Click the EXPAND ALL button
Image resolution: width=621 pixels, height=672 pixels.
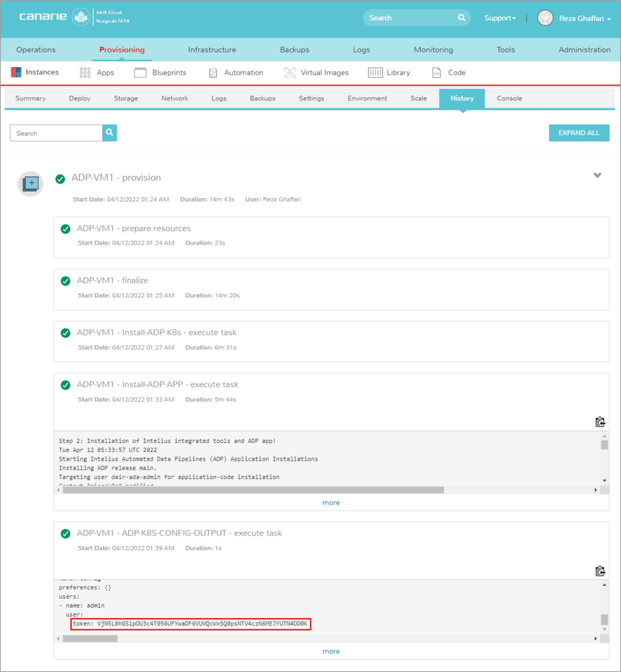[x=579, y=133]
